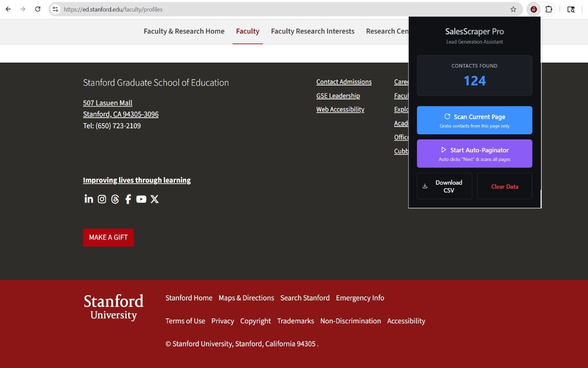Click the Tel: (650) 723-2109 text
The image size is (588, 368).
pos(112,126)
